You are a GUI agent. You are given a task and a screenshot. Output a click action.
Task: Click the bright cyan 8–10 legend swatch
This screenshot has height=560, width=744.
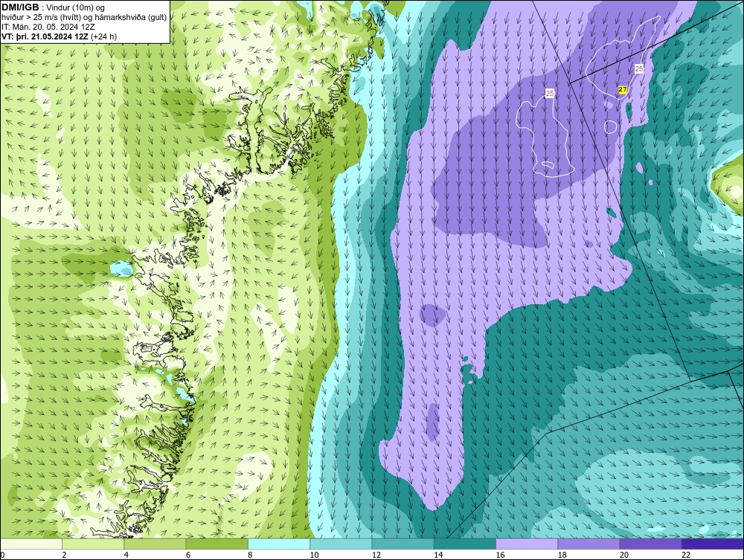click(279, 544)
